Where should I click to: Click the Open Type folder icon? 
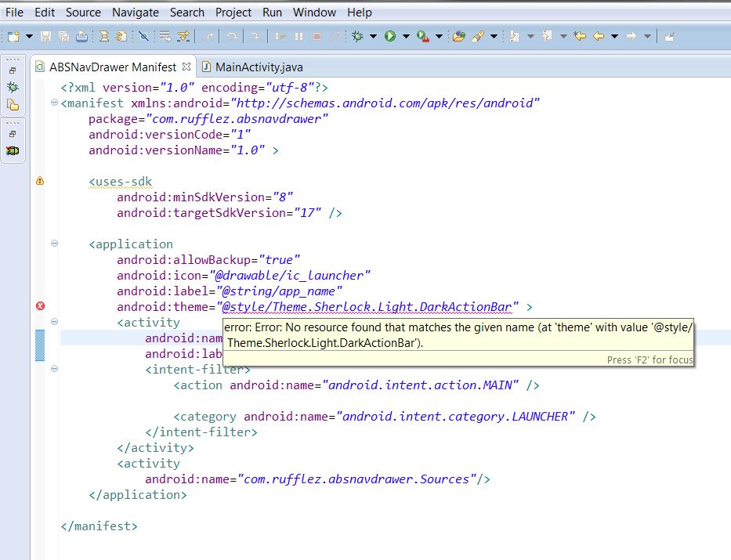tap(459, 36)
